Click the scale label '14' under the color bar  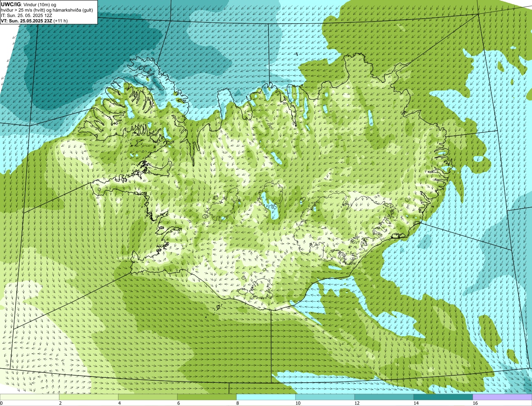(416, 403)
